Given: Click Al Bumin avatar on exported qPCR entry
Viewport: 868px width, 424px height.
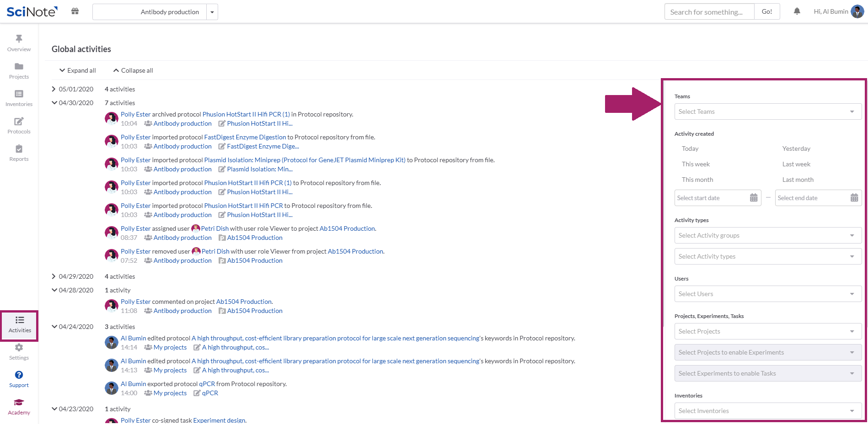Looking at the screenshot, I should pos(112,388).
